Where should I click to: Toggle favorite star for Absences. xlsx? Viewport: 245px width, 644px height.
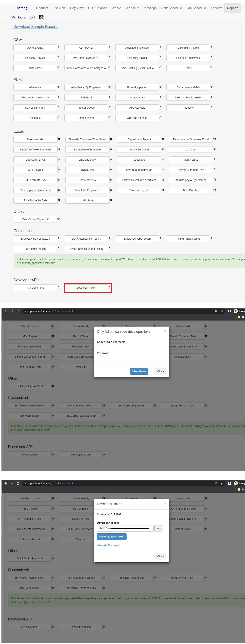click(x=59, y=139)
